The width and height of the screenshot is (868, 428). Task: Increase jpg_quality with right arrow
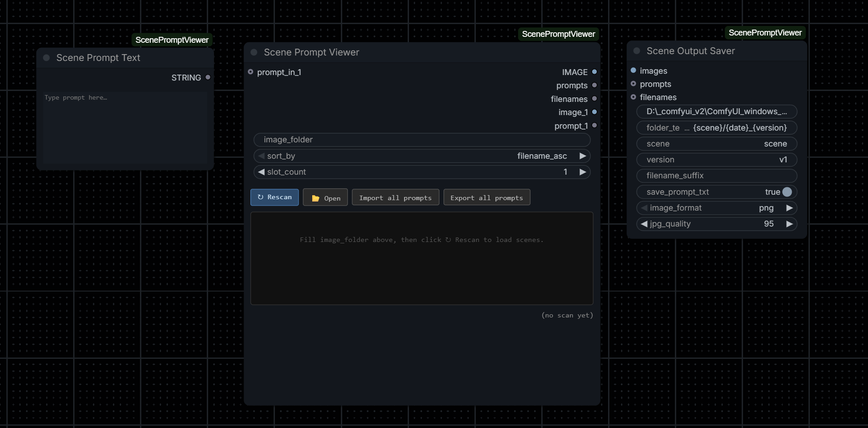(x=789, y=224)
